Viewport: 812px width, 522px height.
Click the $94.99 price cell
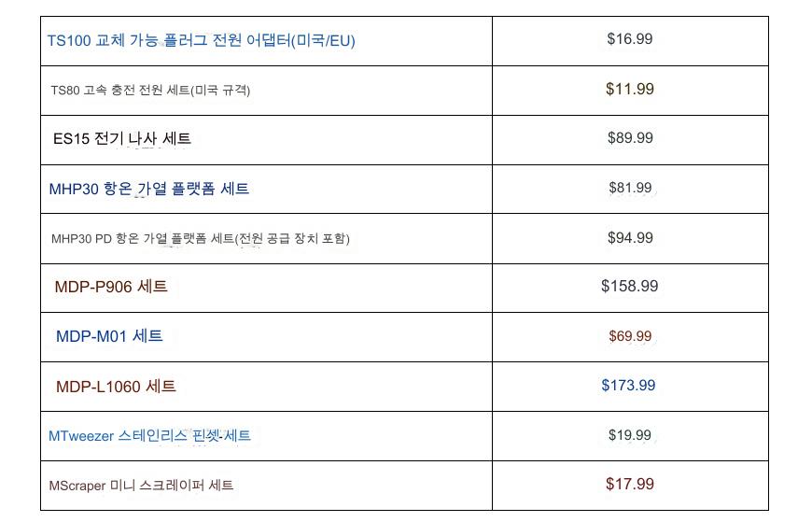click(630, 238)
